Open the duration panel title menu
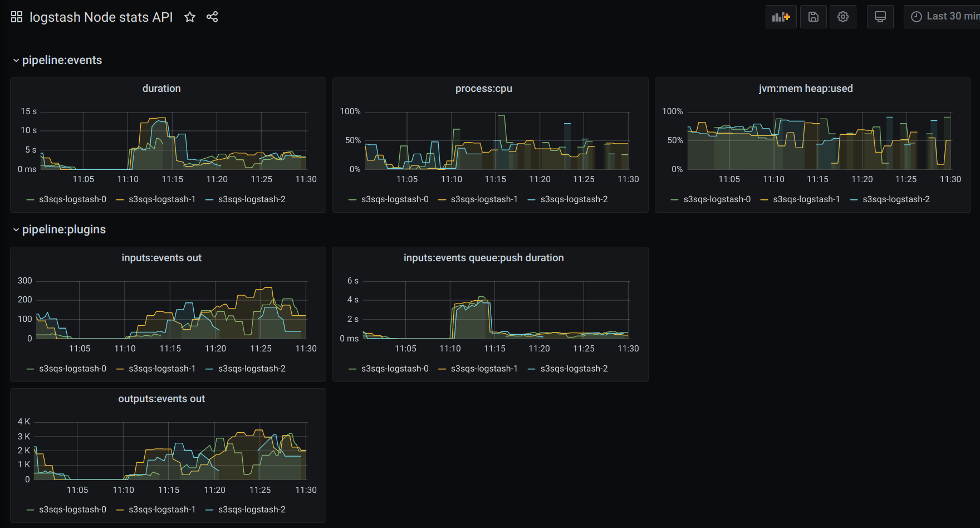The image size is (980, 528). click(161, 89)
